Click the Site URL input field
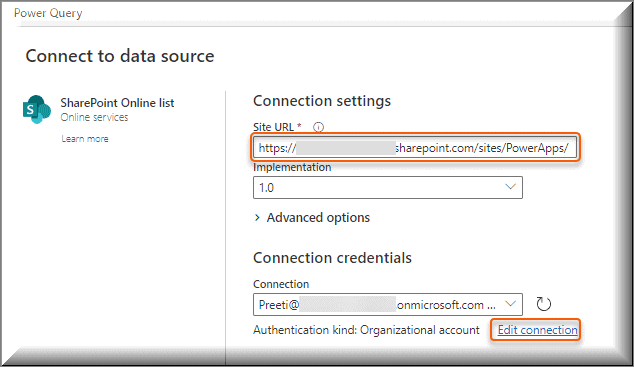 pyautogui.click(x=415, y=148)
